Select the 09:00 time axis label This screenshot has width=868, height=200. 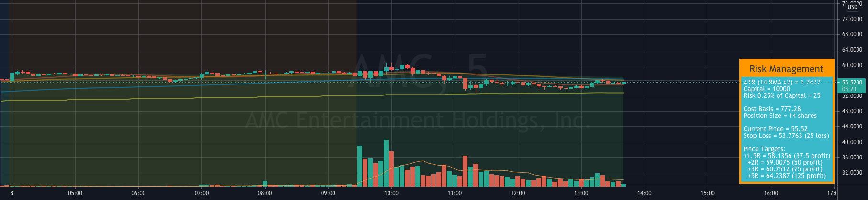click(328, 193)
